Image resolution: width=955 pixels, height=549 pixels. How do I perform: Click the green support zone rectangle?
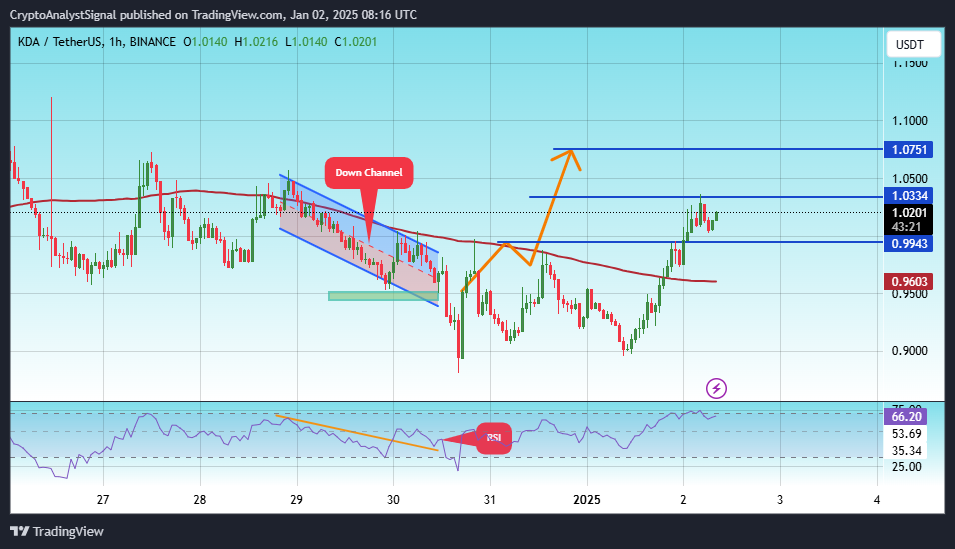pos(383,296)
